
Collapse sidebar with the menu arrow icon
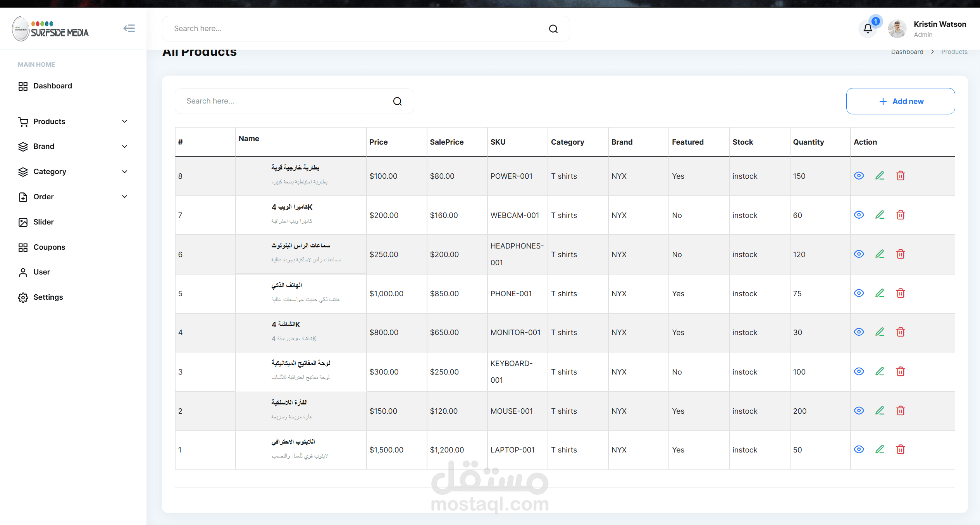point(129,28)
